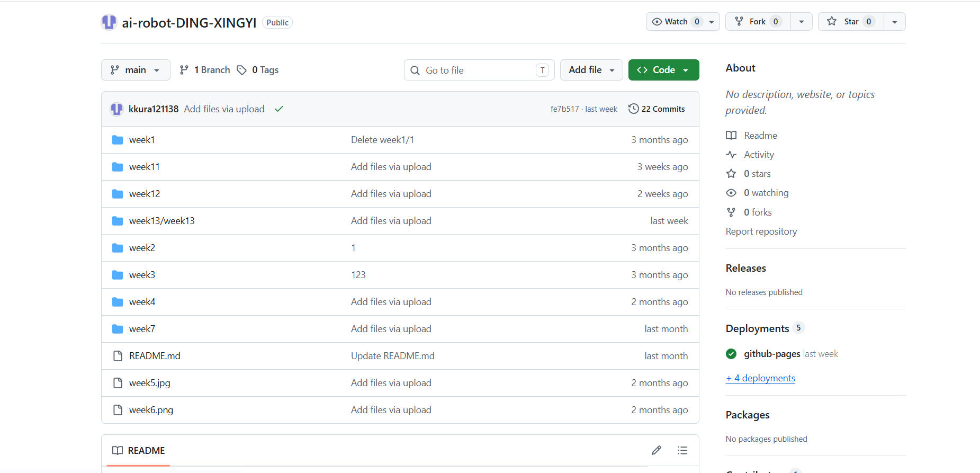The width and height of the screenshot is (980, 473).
Task: Open the week11 folder icon
Action: tap(118, 167)
